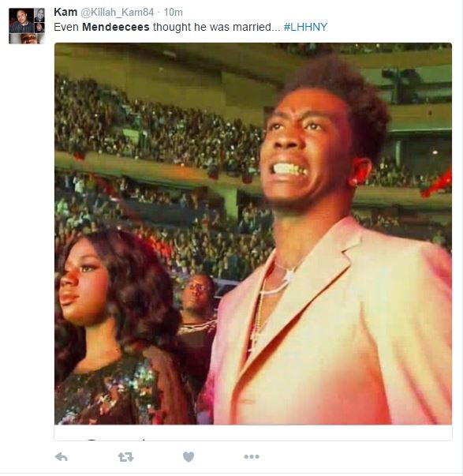Visit the @Killah_Kam84 handle link
Viewport: 463px width, 476px height.
pyautogui.click(x=117, y=12)
